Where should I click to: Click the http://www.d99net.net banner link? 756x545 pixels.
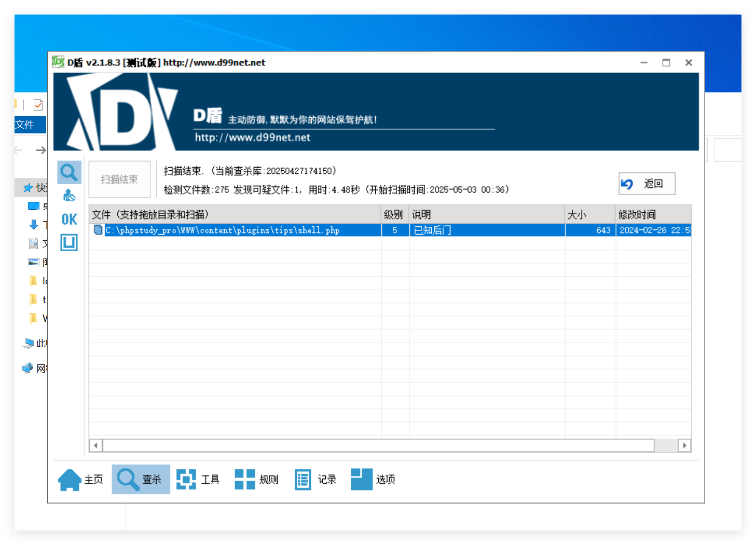[253, 138]
